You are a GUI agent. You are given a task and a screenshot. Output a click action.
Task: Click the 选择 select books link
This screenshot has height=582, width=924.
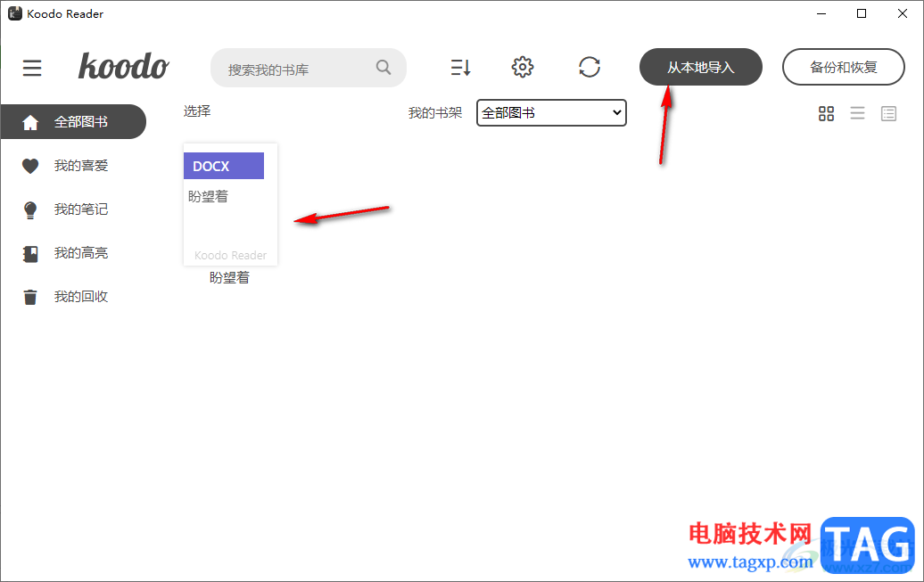(197, 111)
